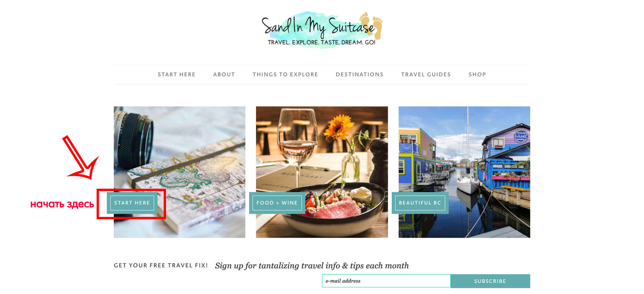Open the ABOUT menu item
The height and width of the screenshot is (294, 644).
224,74
